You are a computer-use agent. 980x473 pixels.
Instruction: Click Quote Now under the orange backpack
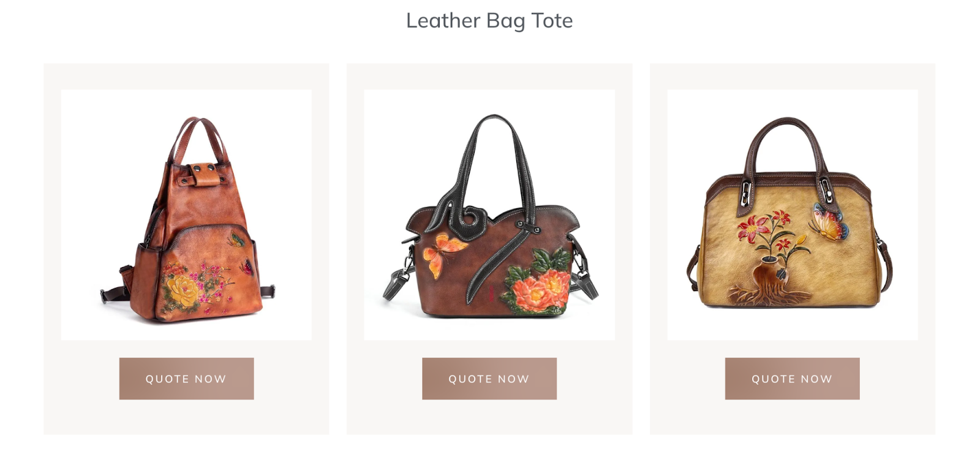click(x=186, y=379)
